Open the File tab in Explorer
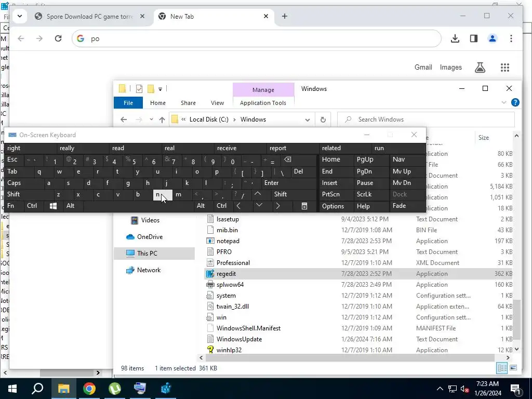The image size is (532, 399). pyautogui.click(x=128, y=103)
